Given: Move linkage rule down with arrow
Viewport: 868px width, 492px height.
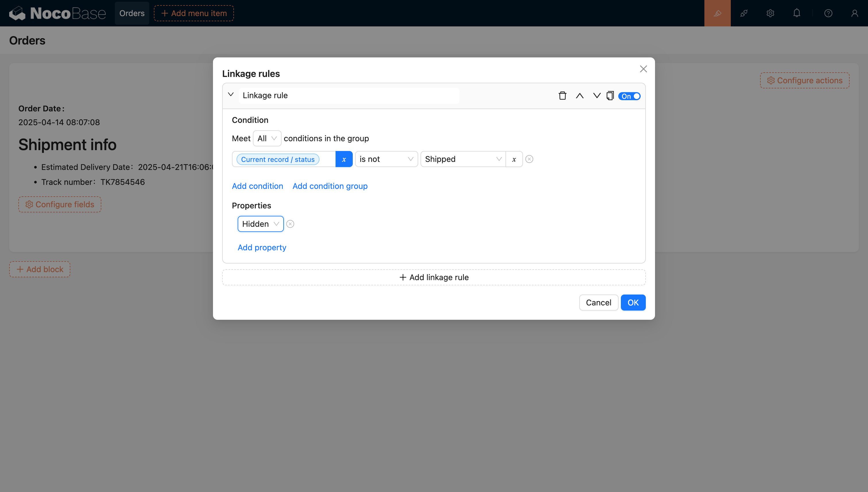Looking at the screenshot, I should (x=597, y=96).
